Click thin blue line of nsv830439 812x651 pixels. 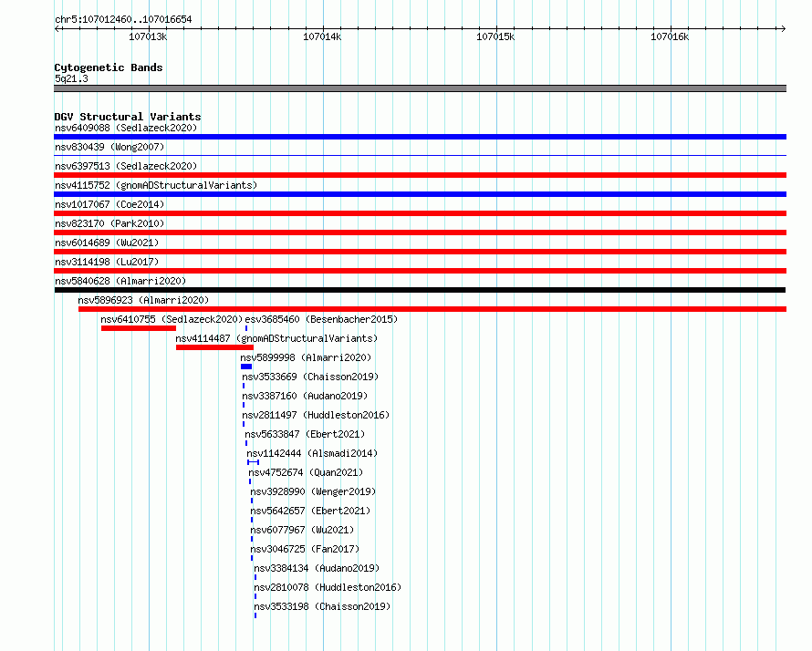pyautogui.click(x=420, y=155)
